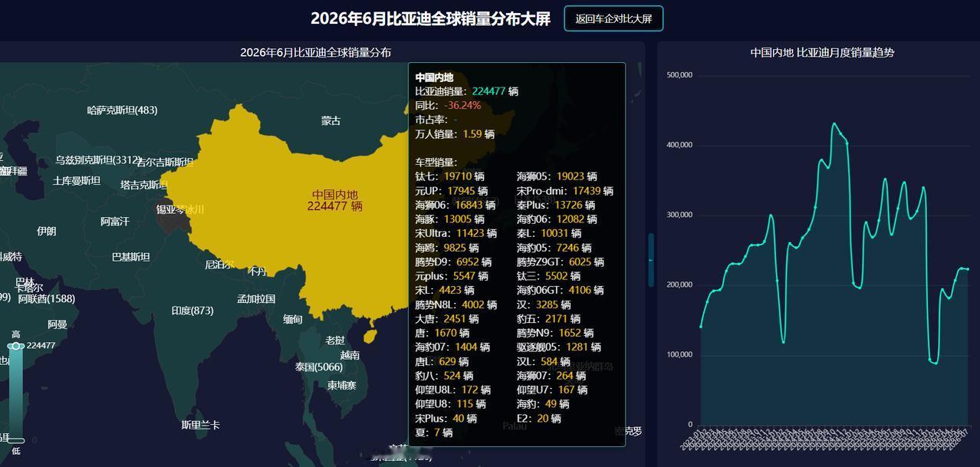Click the 不丹 map label
980x467 pixels.
tap(258, 271)
